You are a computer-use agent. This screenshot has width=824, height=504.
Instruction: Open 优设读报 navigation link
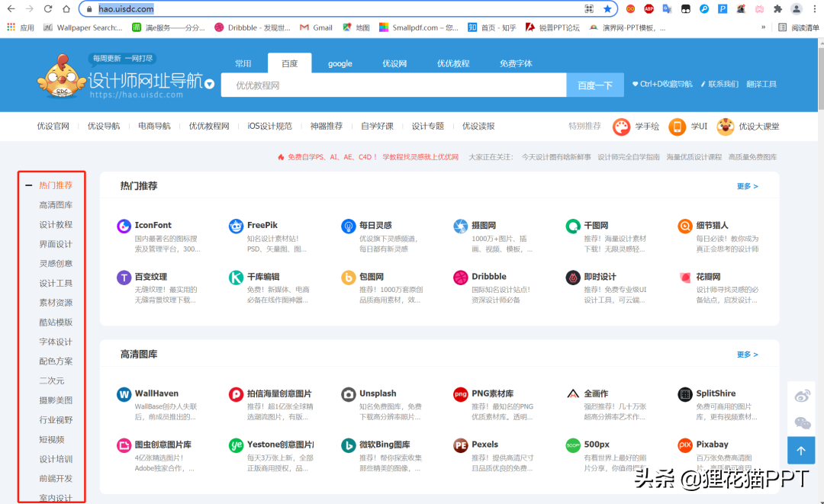tap(478, 126)
